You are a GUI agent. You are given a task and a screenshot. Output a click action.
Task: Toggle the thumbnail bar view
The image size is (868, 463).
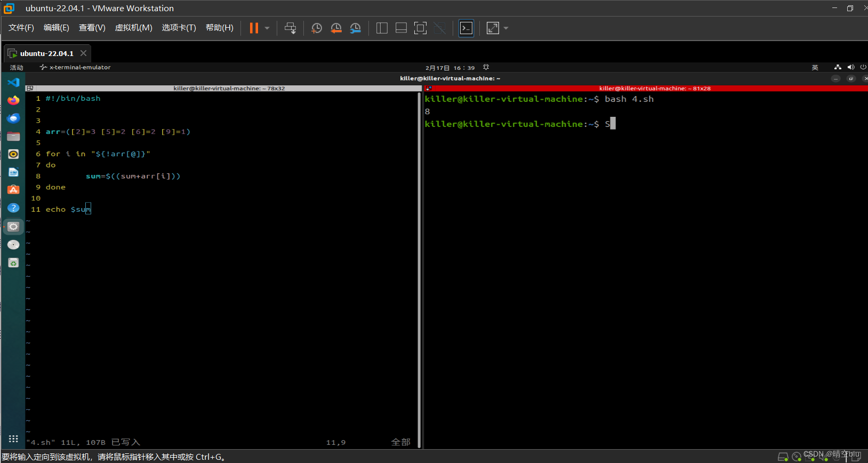(x=401, y=28)
